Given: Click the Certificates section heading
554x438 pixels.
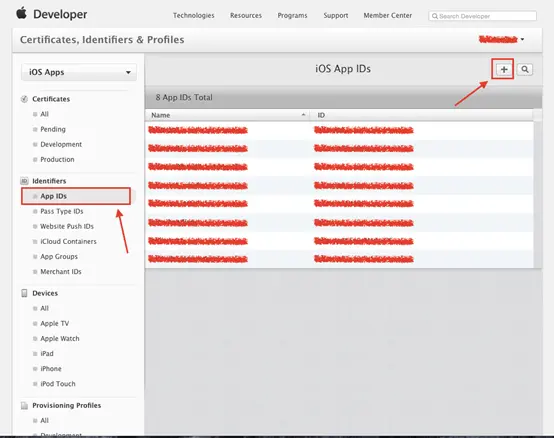Looking at the screenshot, I should coord(51,99).
